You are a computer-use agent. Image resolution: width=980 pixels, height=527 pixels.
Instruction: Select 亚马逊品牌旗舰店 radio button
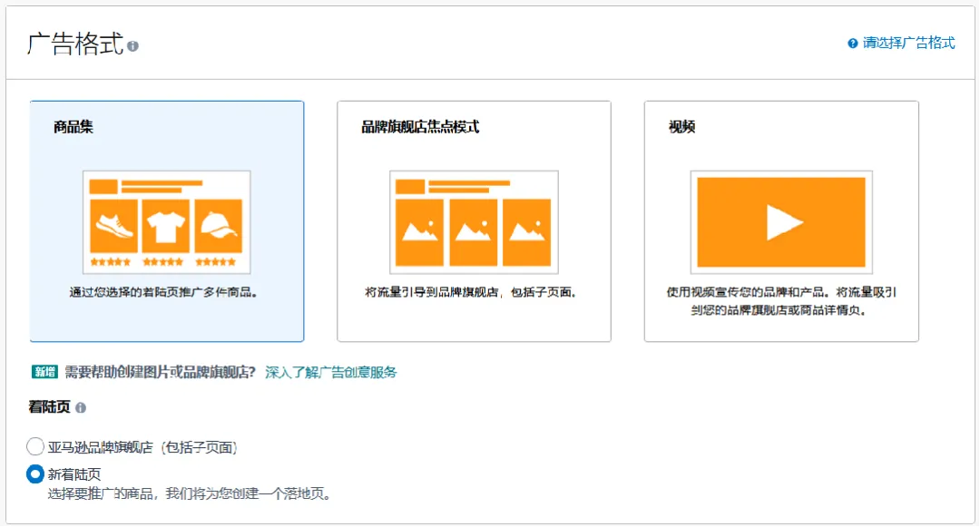(35, 446)
